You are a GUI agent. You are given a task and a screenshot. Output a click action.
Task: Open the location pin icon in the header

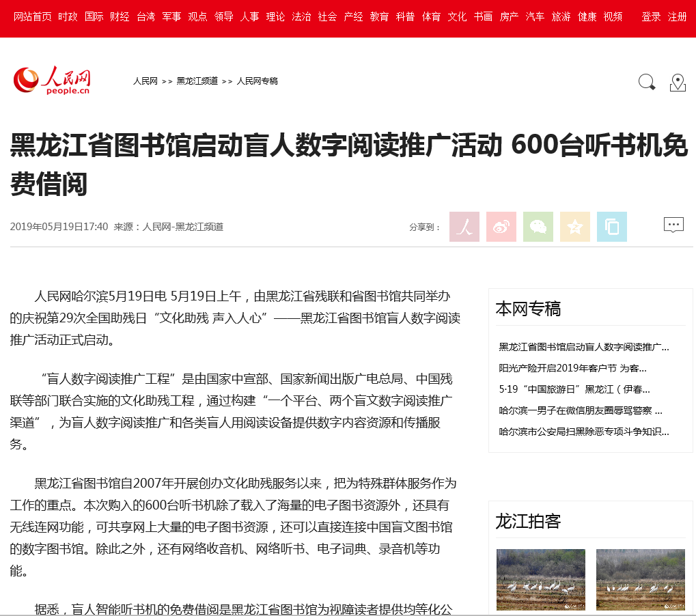pos(678,83)
